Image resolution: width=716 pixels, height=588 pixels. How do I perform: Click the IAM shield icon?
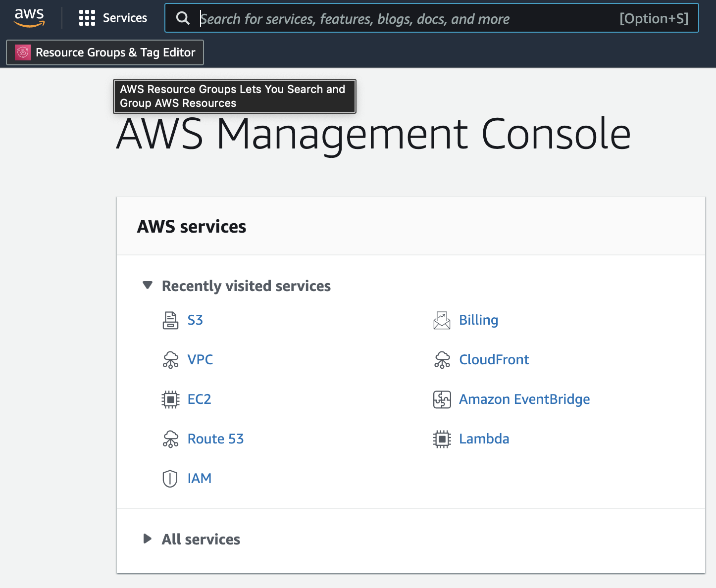[x=170, y=479]
